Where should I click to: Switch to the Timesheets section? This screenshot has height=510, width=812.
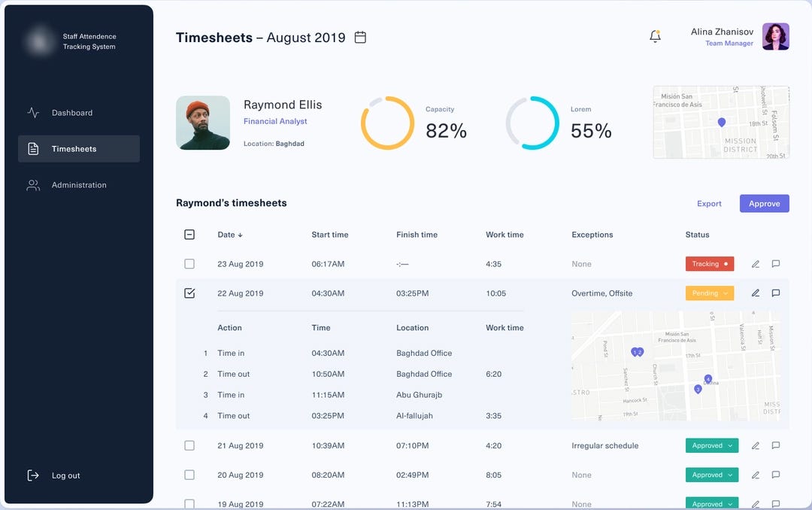click(72, 148)
